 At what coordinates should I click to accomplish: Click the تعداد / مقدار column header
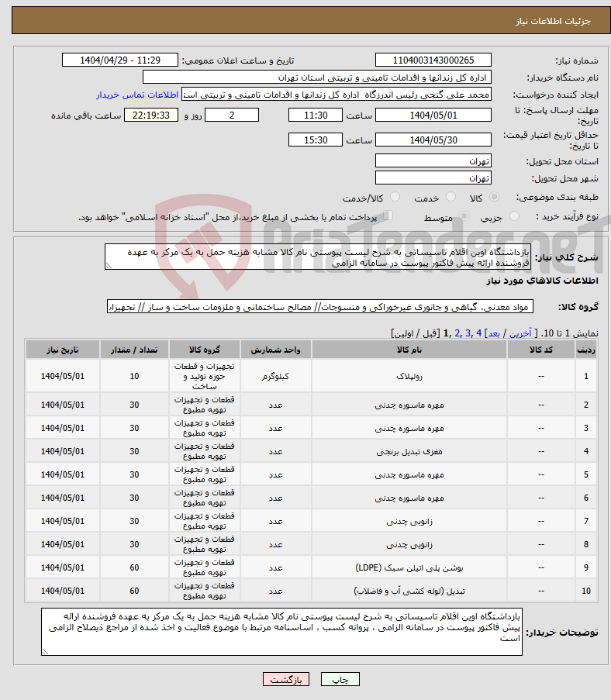[x=134, y=350]
